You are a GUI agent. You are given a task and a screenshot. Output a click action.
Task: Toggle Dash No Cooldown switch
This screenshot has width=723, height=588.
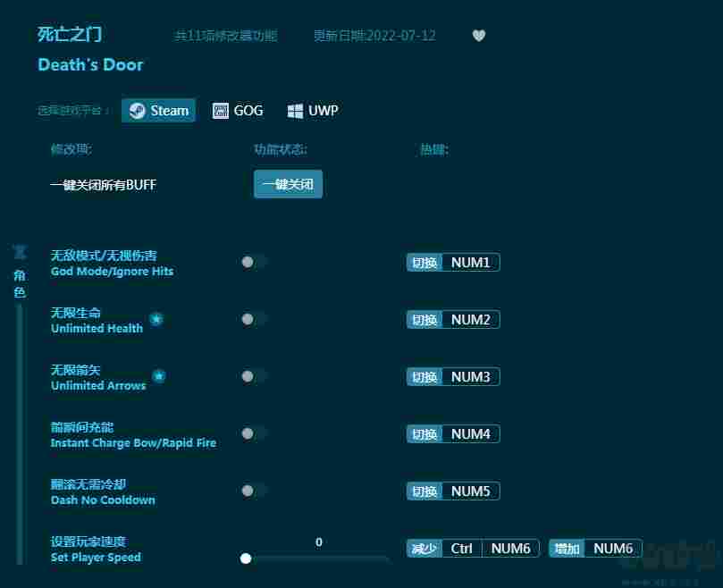254,491
